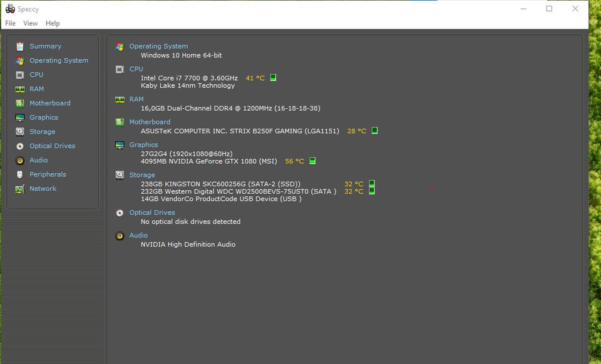Open Audio section from sidebar
Image resolution: width=601 pixels, height=364 pixels.
[39, 160]
